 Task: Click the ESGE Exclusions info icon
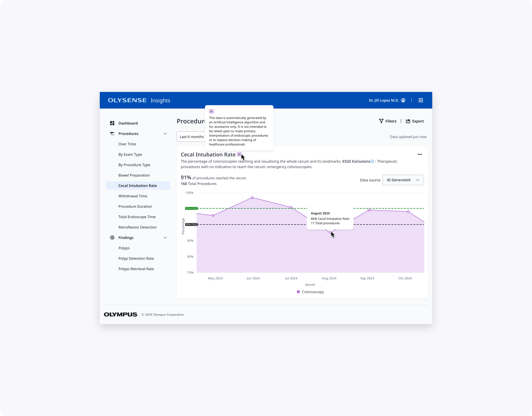click(372, 161)
